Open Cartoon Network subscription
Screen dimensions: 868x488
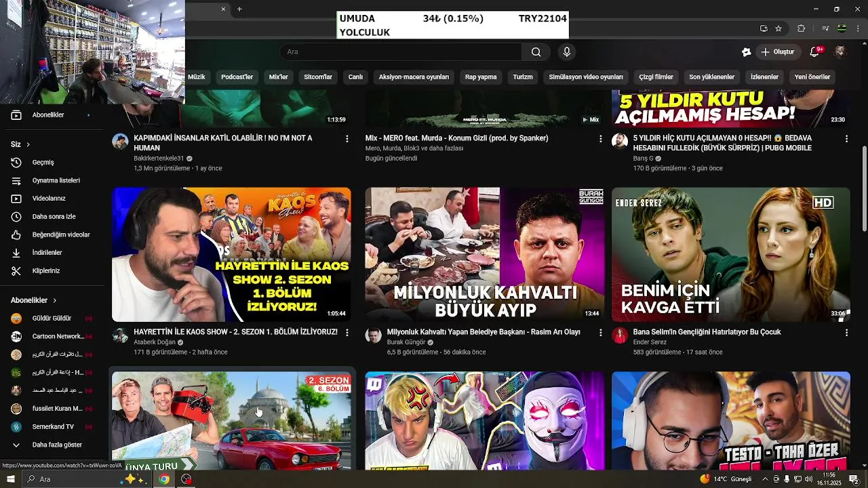coord(52,337)
